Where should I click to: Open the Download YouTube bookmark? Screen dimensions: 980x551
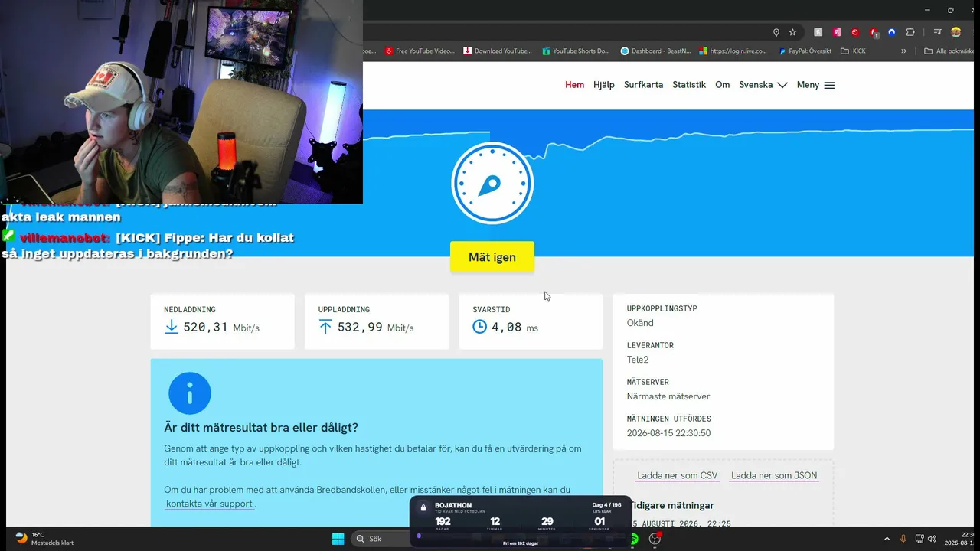coord(497,51)
